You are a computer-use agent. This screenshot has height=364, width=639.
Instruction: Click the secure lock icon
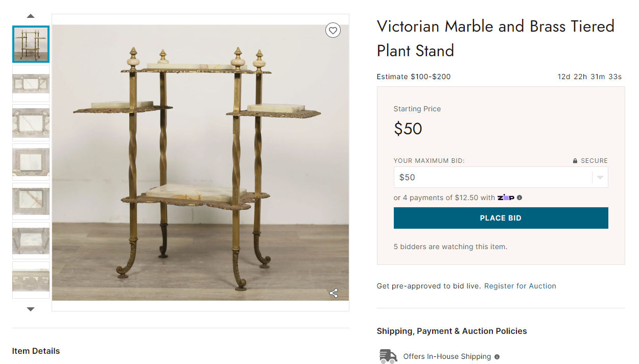point(575,161)
